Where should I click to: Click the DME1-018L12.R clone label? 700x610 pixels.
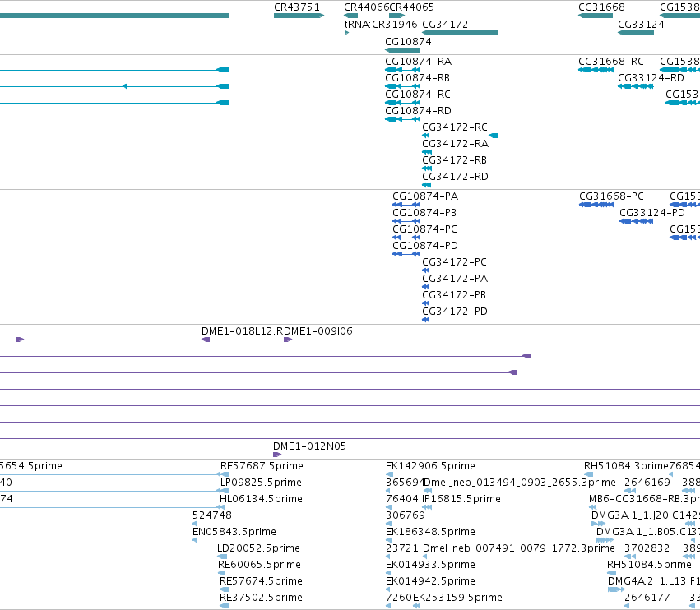243,331
